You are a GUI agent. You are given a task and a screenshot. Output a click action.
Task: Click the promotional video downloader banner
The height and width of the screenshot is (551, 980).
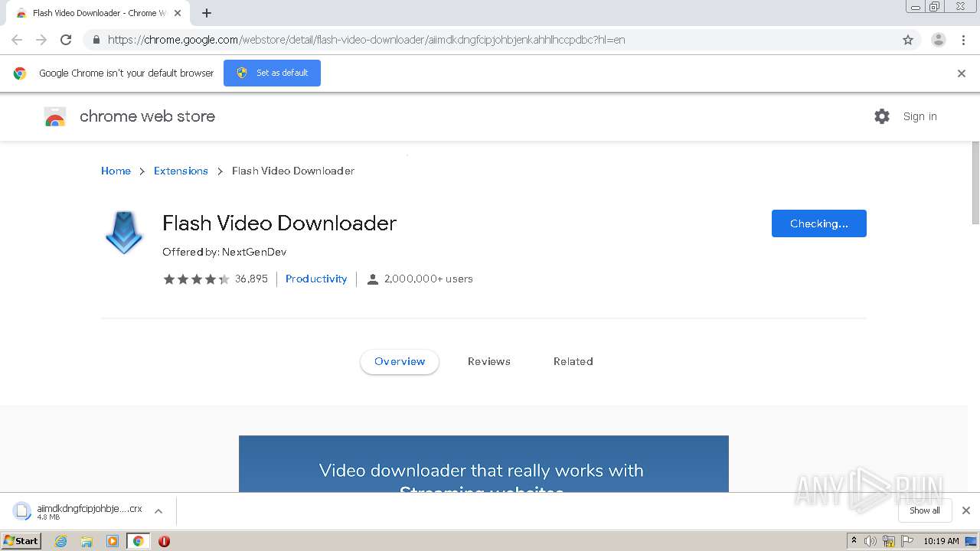coord(483,464)
